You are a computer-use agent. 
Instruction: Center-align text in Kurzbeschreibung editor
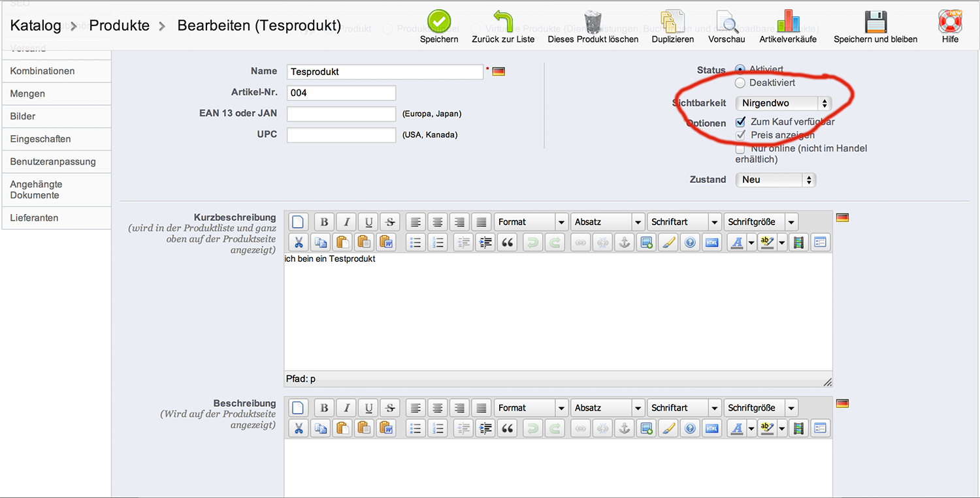(x=438, y=222)
